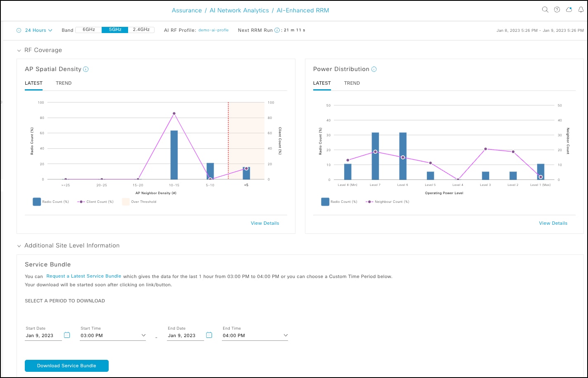Image resolution: width=588 pixels, height=378 pixels.
Task: Open the End Time 04:00 PM dropdown
Action: [255, 335]
